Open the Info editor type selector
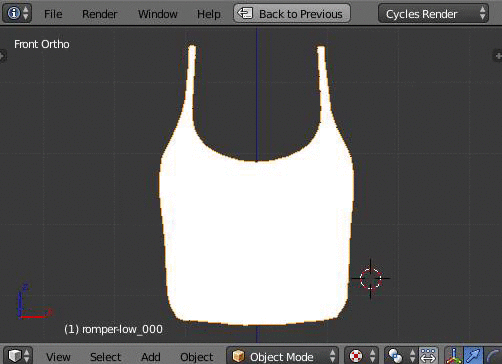 [17, 13]
